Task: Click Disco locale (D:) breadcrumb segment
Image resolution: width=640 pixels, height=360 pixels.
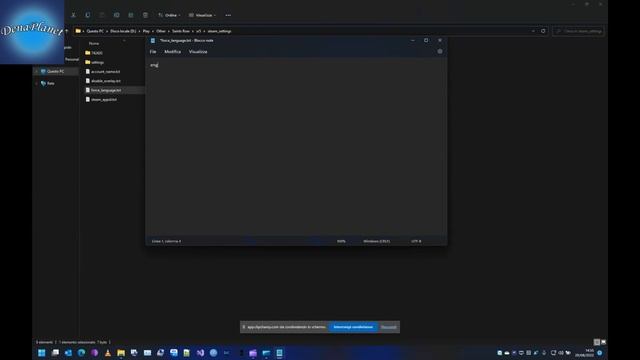Action: [123, 31]
